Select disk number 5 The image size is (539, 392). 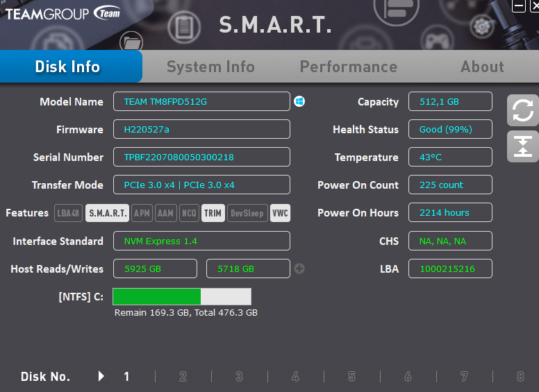(x=351, y=377)
